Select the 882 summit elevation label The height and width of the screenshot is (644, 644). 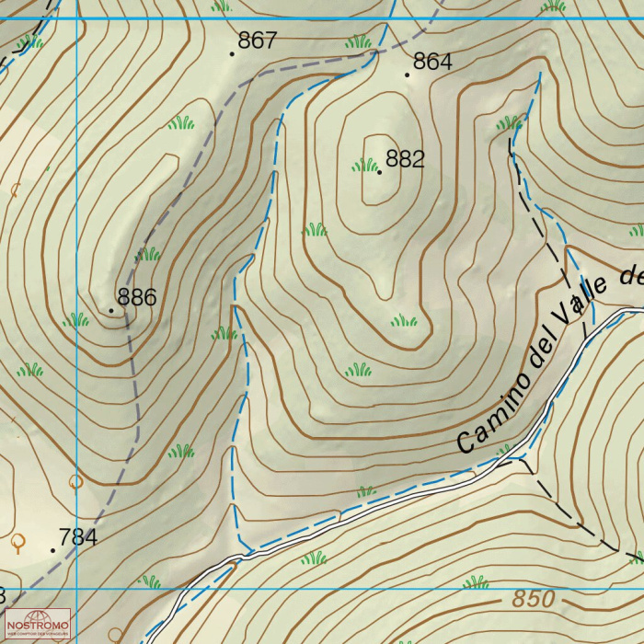pyautogui.click(x=405, y=158)
